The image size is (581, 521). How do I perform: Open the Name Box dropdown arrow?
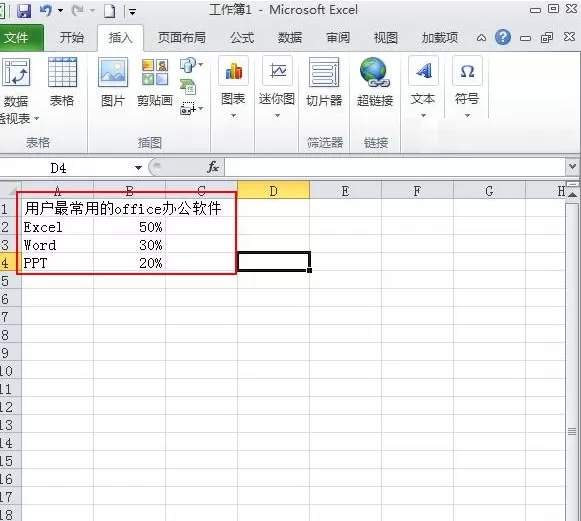(138, 168)
